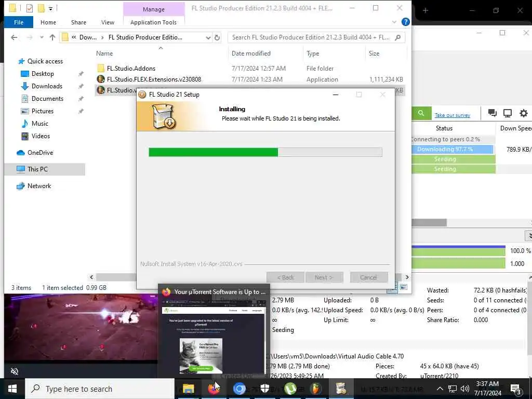
Task: Open Pictures in navigation pane
Action: pos(42,111)
